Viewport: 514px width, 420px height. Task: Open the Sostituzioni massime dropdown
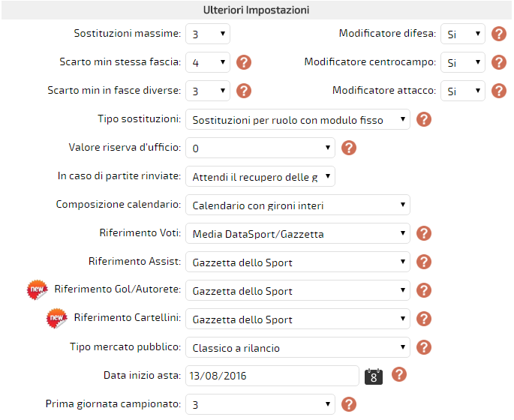[208, 34]
